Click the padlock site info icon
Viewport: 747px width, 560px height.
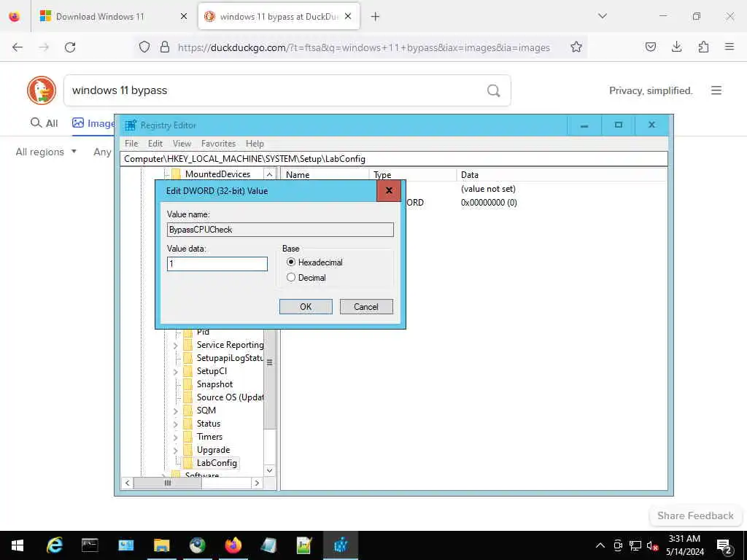(165, 47)
